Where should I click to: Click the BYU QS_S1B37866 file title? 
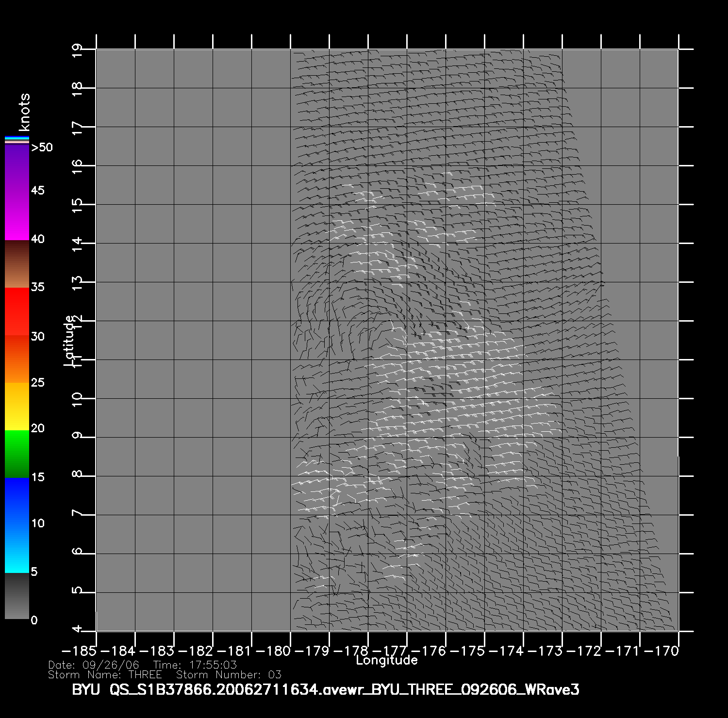[x=325, y=690]
